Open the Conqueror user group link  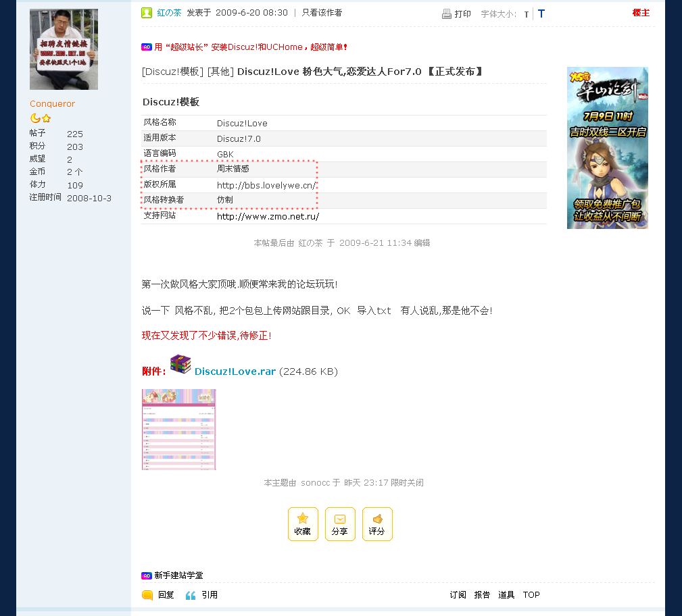click(x=52, y=103)
